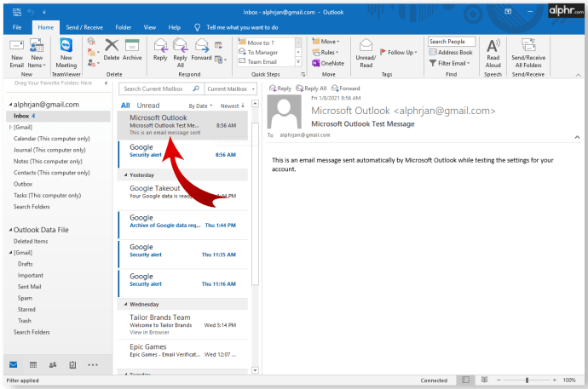Collapse the Wednesday group header
The image size is (588, 389).
125,304
